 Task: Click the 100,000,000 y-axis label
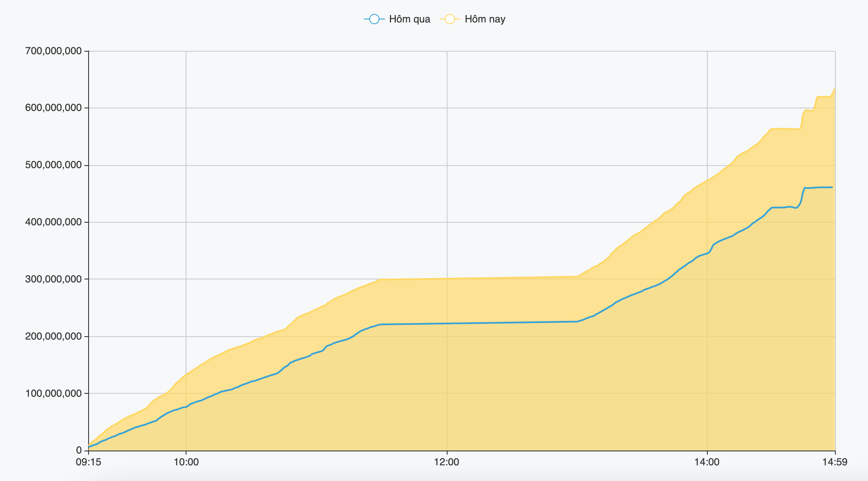(53, 393)
